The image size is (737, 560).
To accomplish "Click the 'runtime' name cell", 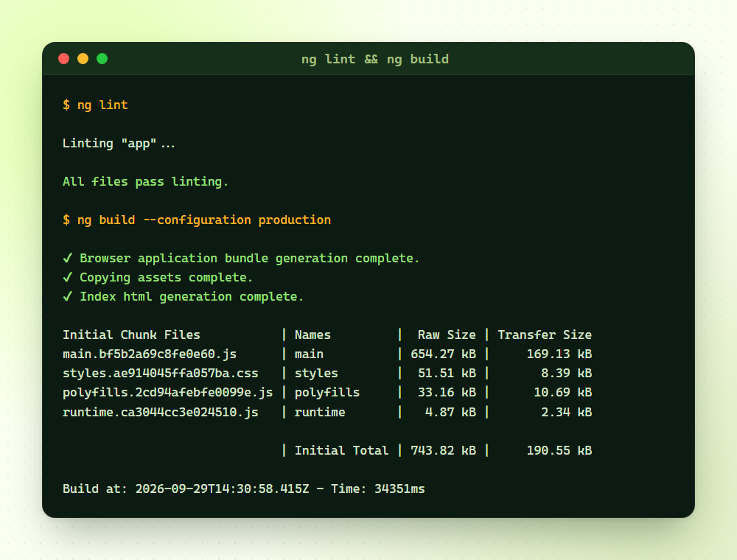I will coord(320,413).
